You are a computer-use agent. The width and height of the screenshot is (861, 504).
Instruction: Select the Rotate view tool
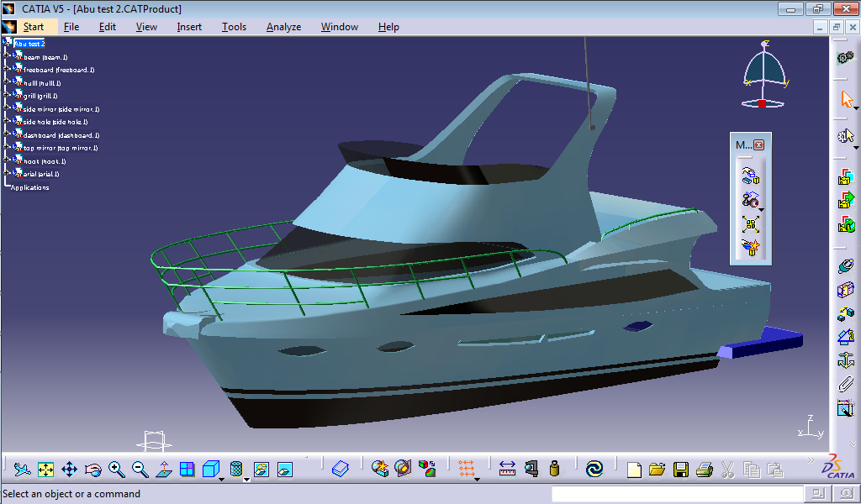pos(92,469)
